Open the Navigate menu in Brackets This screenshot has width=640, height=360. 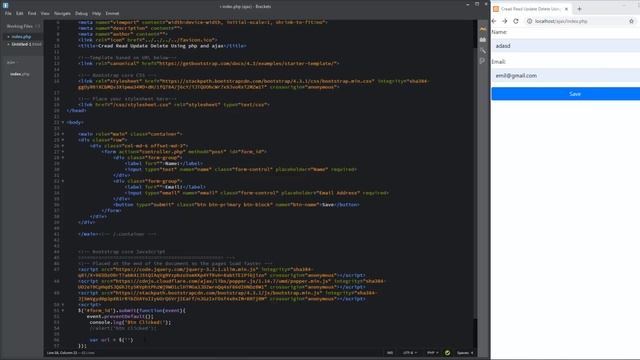pos(62,13)
